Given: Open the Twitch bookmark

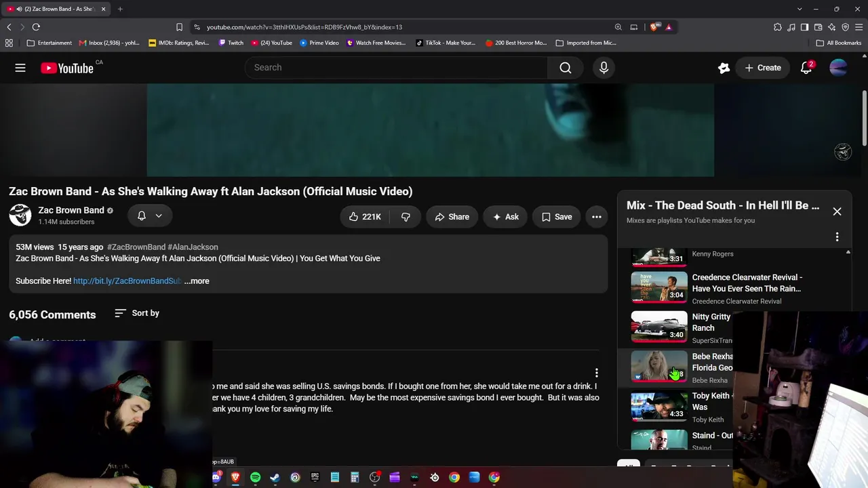Looking at the screenshot, I should pos(231,43).
